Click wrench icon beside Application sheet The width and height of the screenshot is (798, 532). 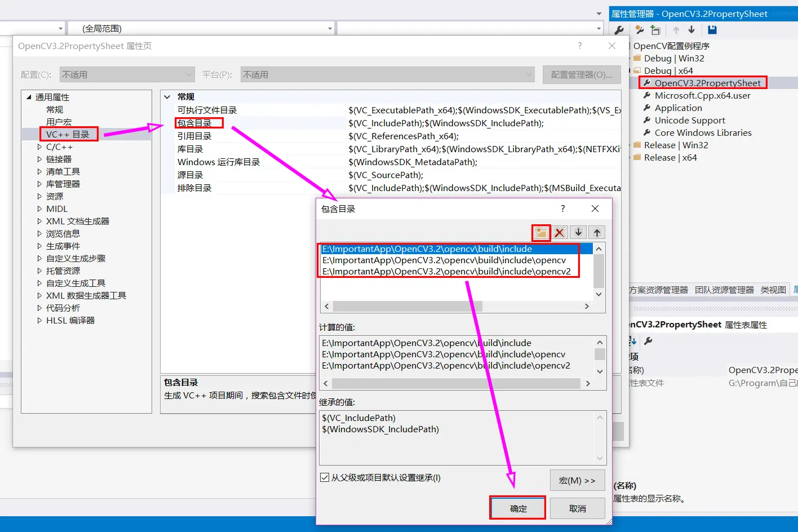point(648,108)
